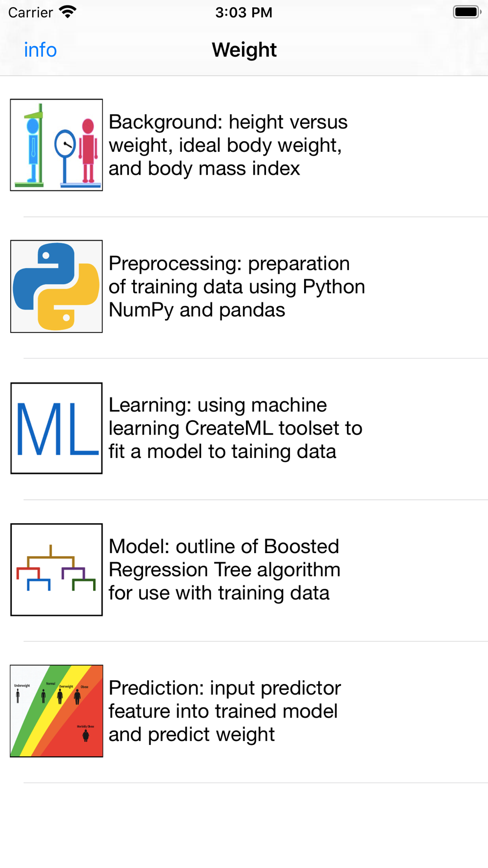Tap the Carrier label in status bar

30,12
